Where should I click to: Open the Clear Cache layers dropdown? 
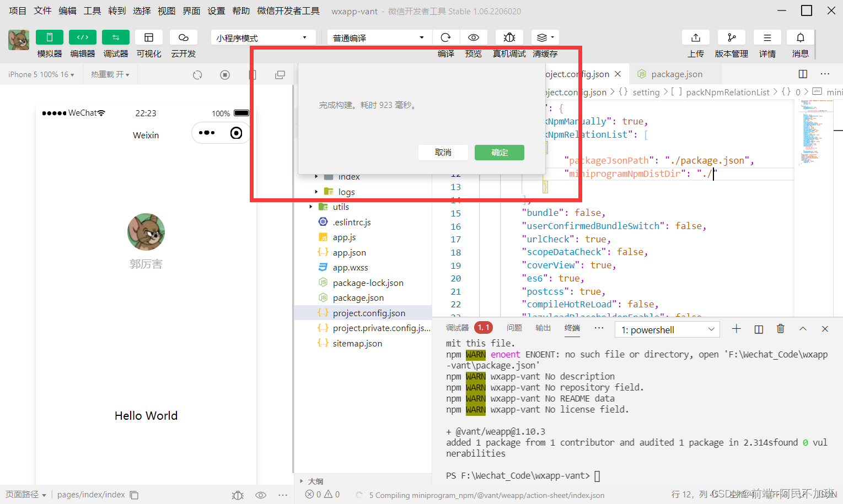coord(545,37)
